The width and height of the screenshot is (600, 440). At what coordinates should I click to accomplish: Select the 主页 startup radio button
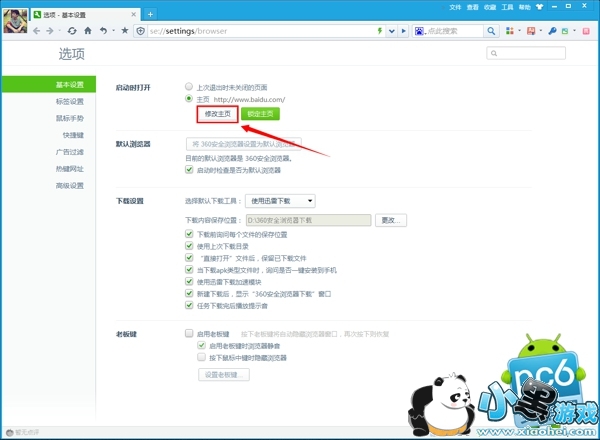pyautogui.click(x=189, y=98)
